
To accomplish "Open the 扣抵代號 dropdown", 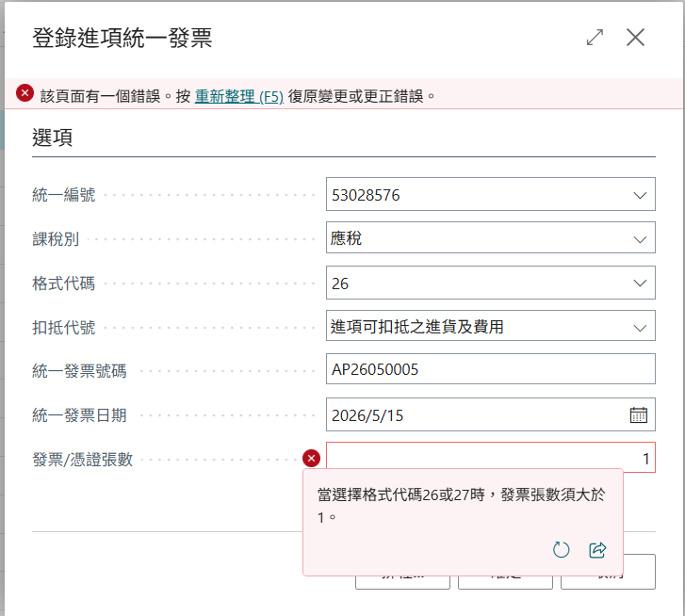I will 640,328.
